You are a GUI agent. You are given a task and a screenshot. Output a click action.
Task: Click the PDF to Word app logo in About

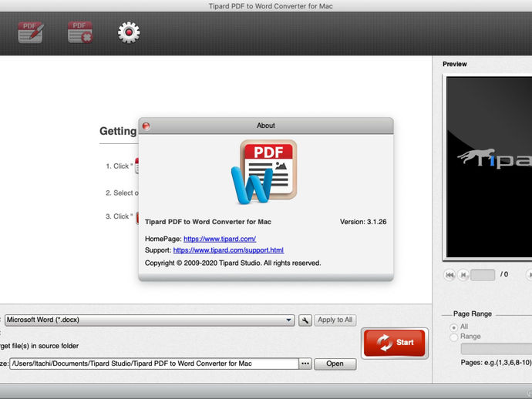(x=264, y=172)
